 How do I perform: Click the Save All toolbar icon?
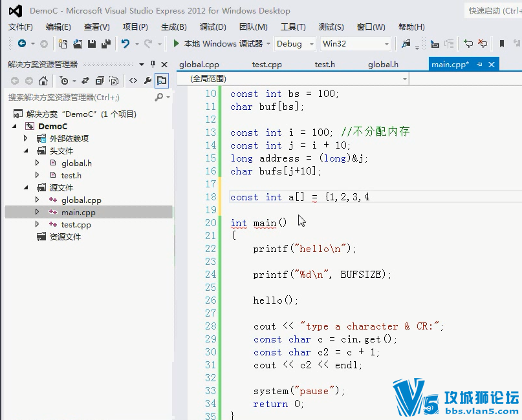[x=106, y=43]
